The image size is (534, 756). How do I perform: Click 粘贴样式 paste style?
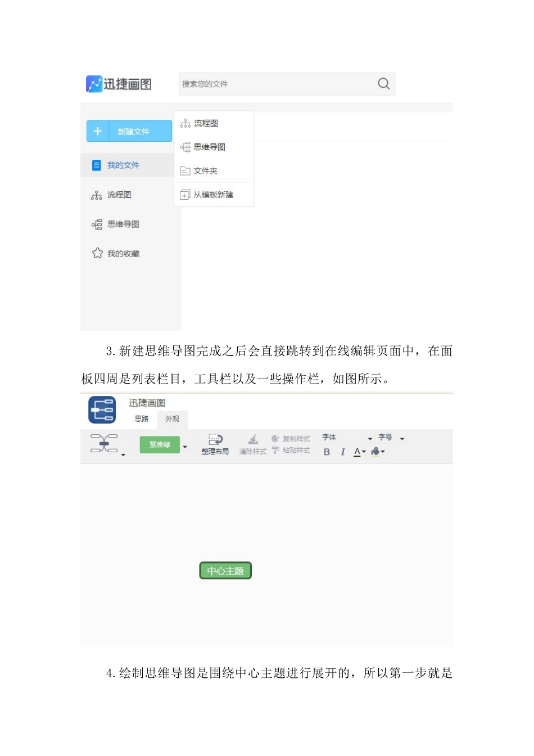tap(291, 451)
